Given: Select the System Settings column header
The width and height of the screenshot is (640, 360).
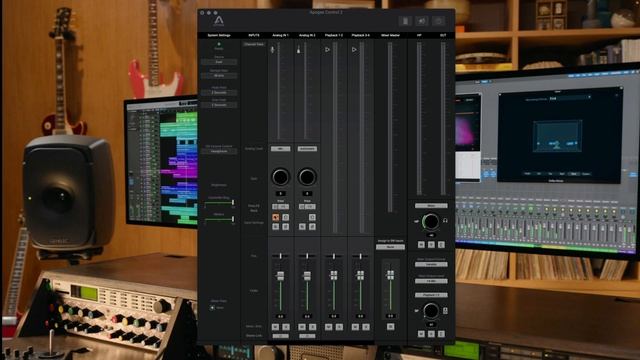Looking at the screenshot, I should click(219, 36).
